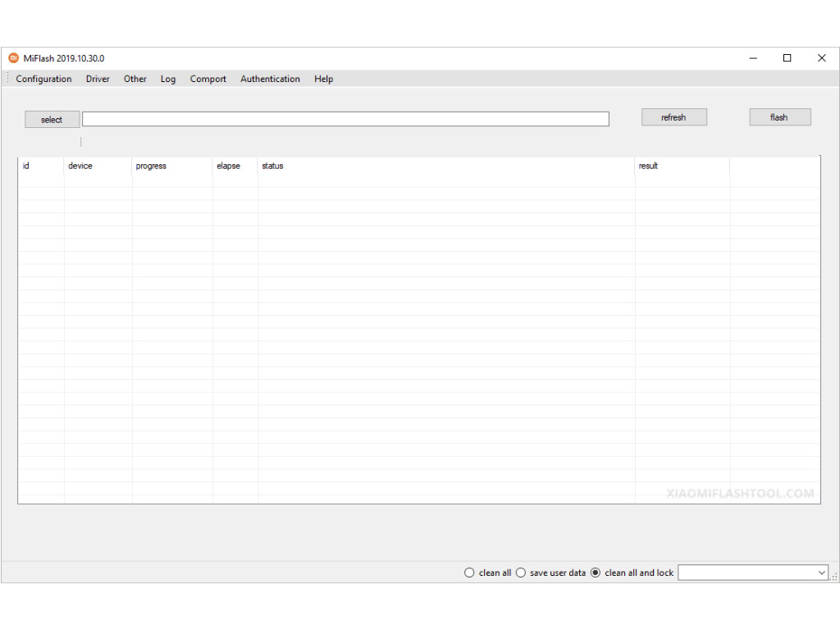Open the Configuration menu
The width and height of the screenshot is (840, 630).
[43, 80]
